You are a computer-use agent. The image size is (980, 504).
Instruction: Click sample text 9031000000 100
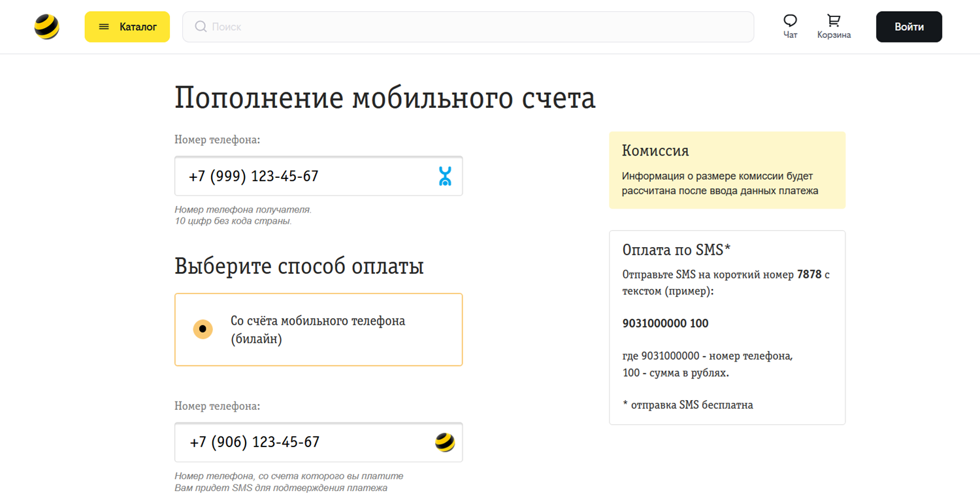(x=665, y=324)
